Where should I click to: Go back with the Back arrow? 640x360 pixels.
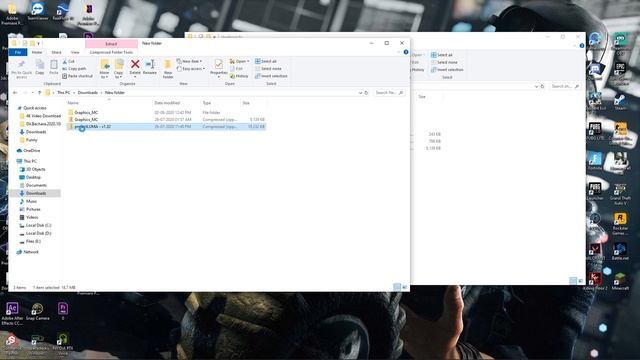(15, 93)
